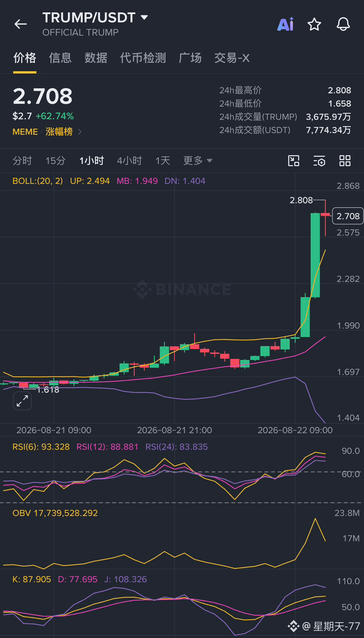Tap the K: 87.905 KDJ label

click(x=32, y=579)
